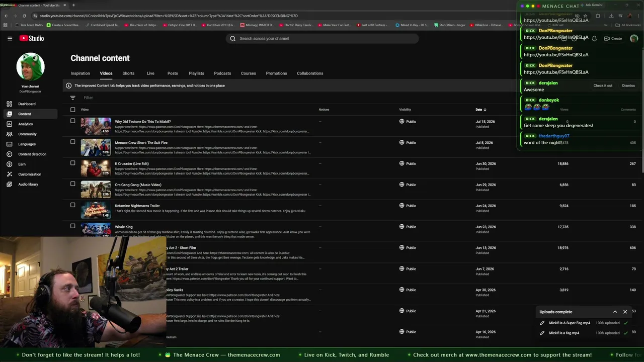
Task: Click the Ask Gemini button
Action: point(591,5)
